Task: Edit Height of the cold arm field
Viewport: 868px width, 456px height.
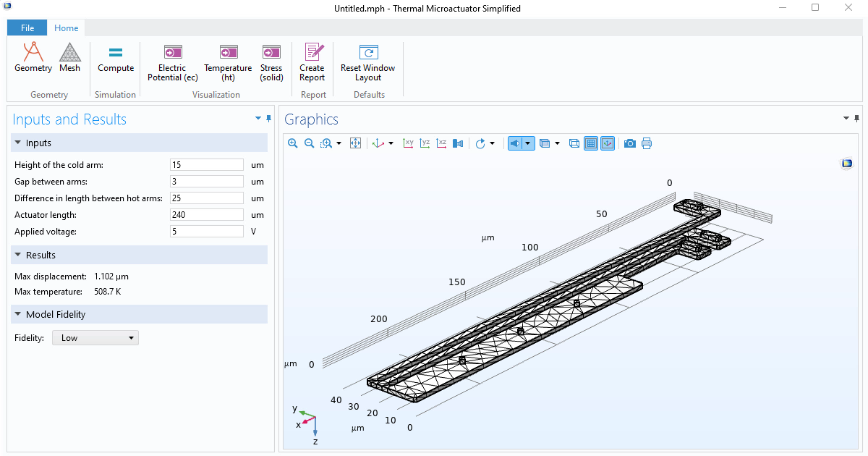Action: point(207,165)
